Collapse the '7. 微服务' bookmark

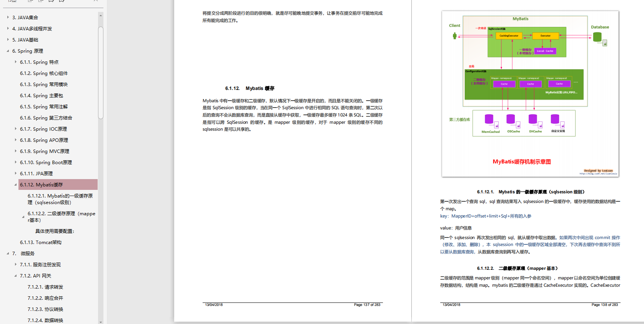[8, 253]
